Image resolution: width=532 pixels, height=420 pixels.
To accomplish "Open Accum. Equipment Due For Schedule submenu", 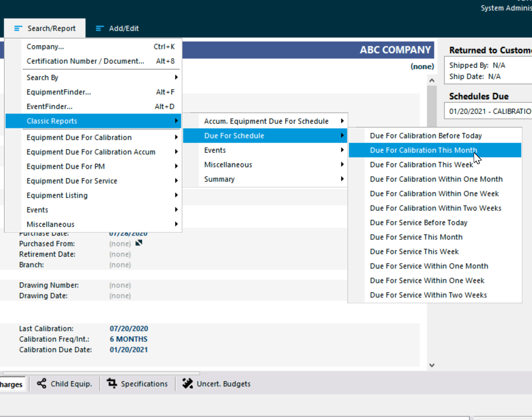I will tap(265, 121).
